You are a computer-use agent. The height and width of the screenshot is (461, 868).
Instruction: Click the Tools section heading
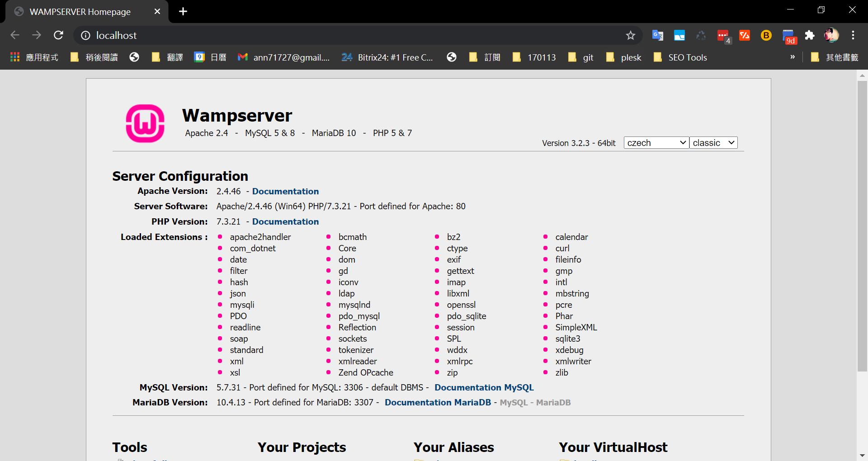coord(130,447)
